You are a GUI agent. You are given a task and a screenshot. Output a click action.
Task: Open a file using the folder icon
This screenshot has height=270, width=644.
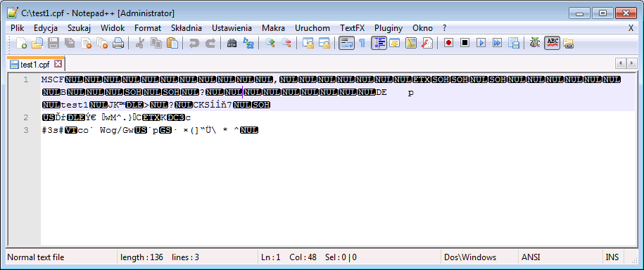pyautogui.click(x=37, y=43)
